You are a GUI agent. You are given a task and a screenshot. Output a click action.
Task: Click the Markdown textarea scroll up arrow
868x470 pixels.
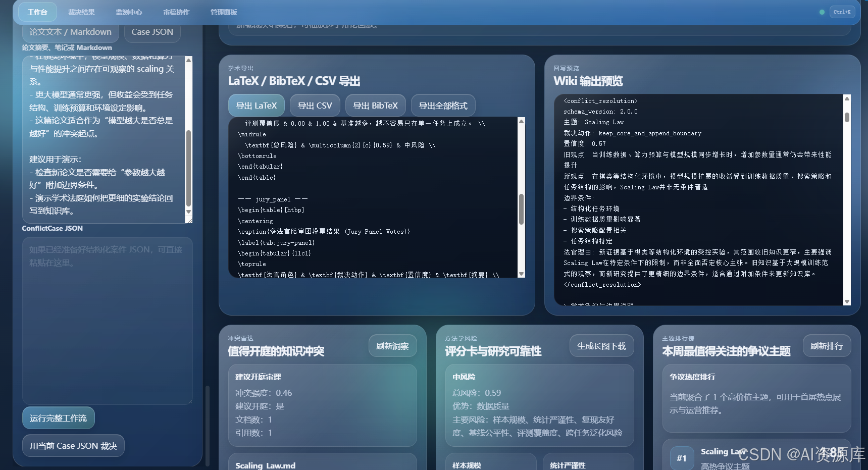[188, 60]
